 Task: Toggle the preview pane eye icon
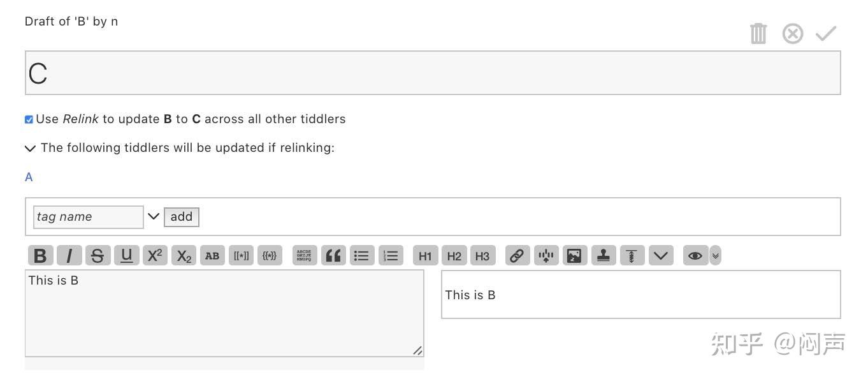click(x=695, y=256)
